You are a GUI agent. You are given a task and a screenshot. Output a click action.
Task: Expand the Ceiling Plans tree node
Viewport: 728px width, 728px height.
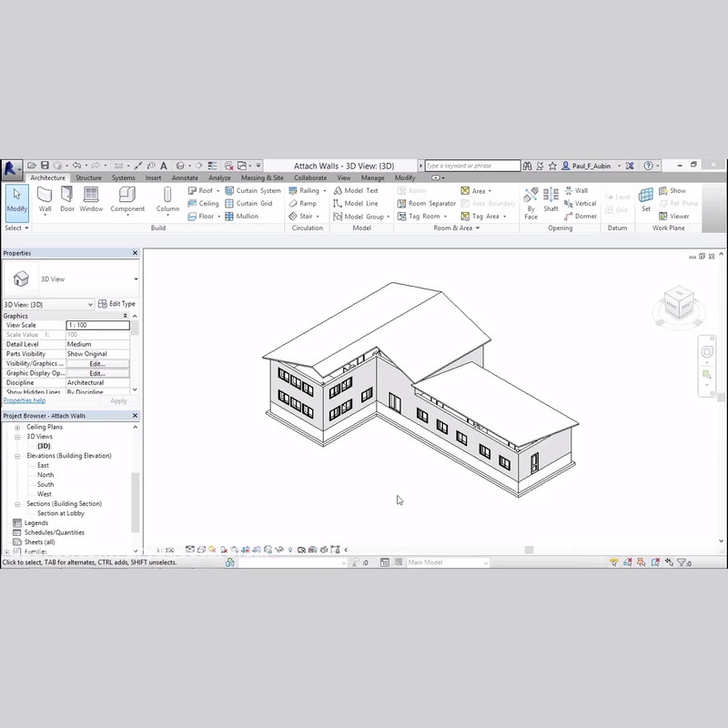(17, 427)
